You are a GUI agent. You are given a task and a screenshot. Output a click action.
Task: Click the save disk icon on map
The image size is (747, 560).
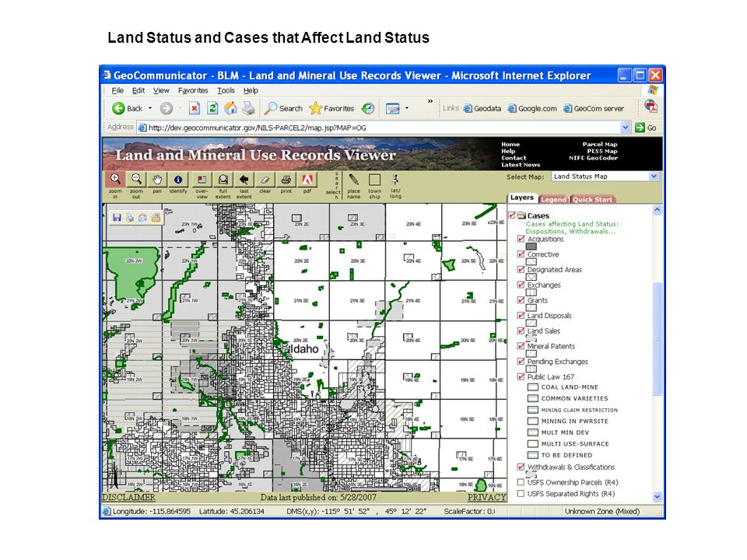(x=117, y=218)
